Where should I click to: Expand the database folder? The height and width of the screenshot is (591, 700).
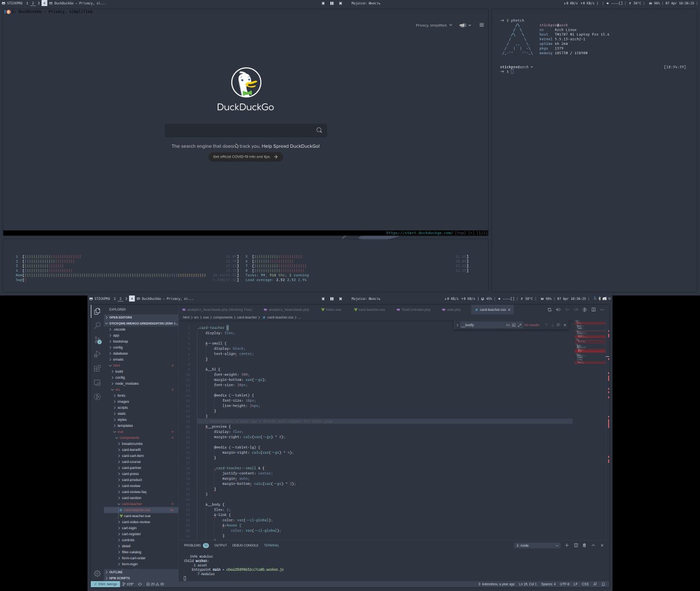141,354
